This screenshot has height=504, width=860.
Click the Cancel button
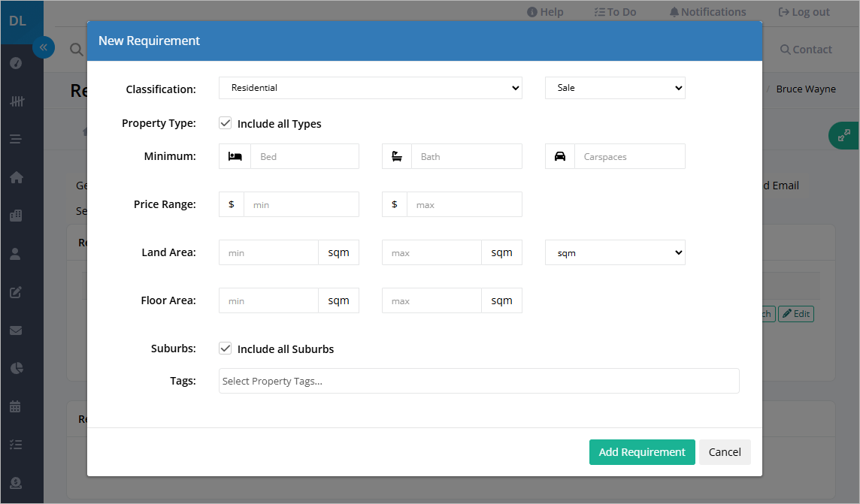(725, 452)
